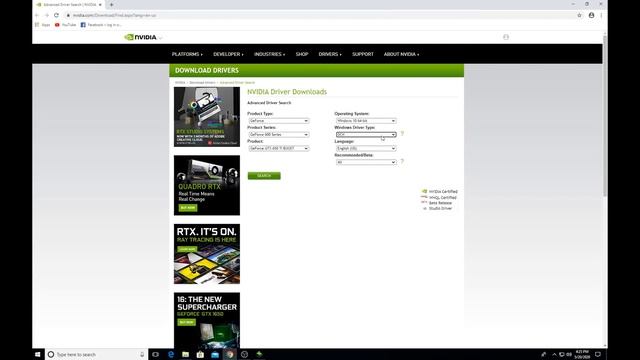This screenshot has width=640, height=360.
Task: Click the Beta Release legend text
Action: point(440,203)
